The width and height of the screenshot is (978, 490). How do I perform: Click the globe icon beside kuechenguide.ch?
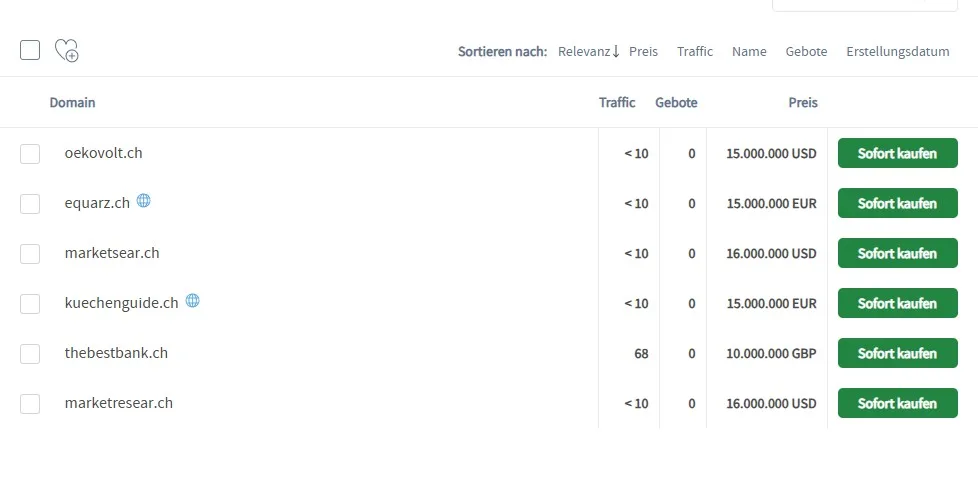(x=192, y=301)
